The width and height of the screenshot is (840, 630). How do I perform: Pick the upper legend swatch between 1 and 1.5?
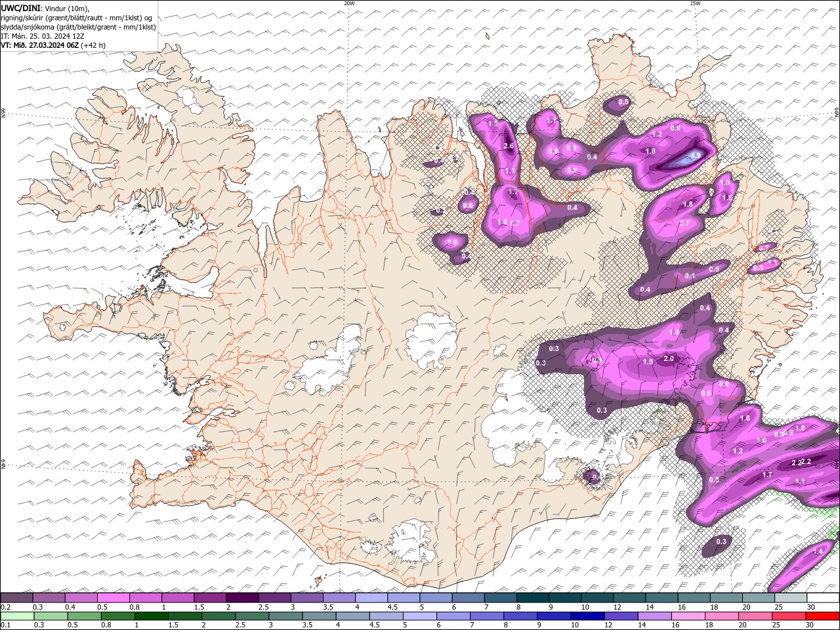point(177,598)
